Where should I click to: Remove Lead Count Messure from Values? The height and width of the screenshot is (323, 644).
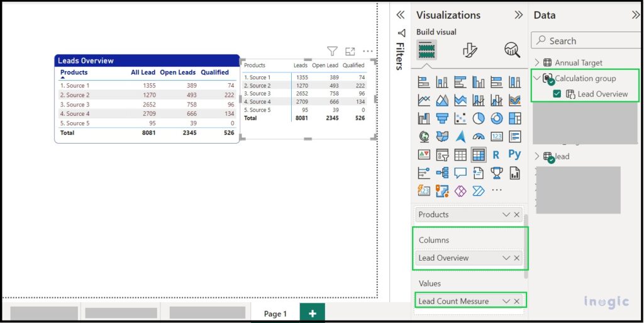[517, 301]
